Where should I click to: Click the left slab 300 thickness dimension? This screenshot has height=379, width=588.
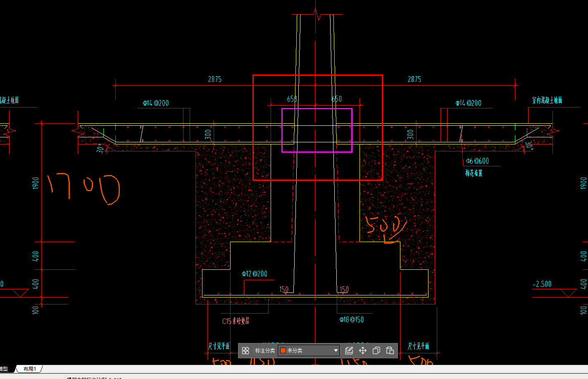coord(208,134)
